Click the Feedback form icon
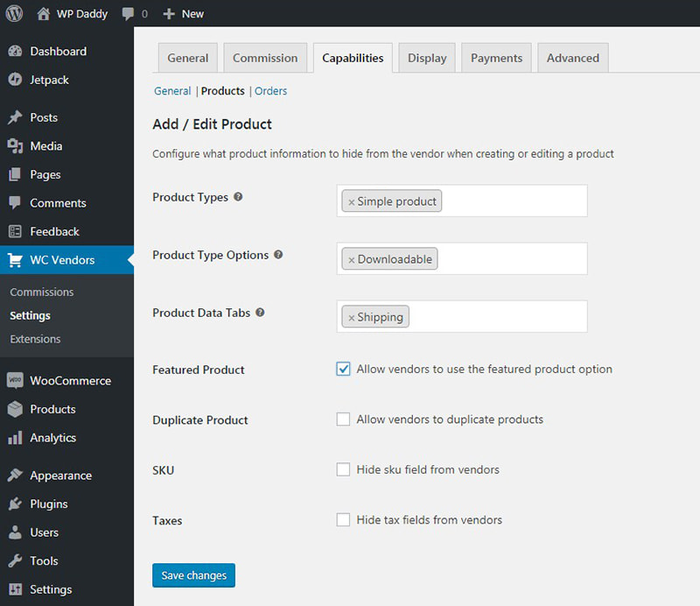The width and height of the screenshot is (700, 606). (15, 231)
